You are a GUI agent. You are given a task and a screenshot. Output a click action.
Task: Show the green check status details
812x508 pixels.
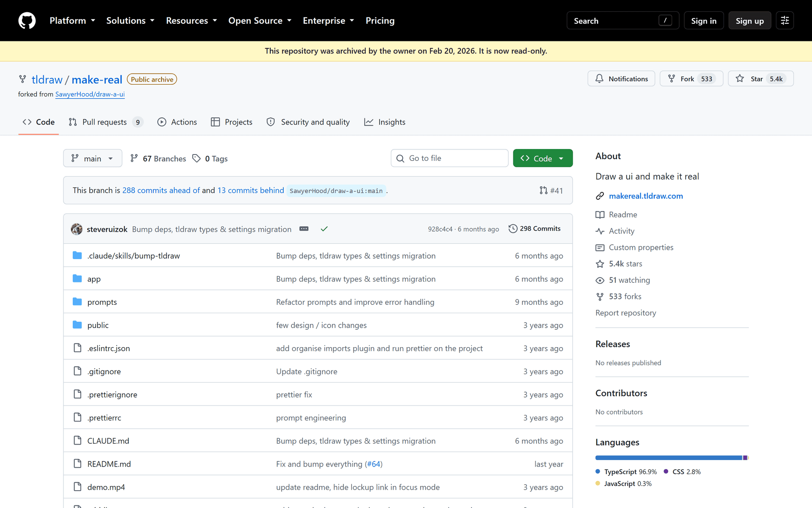[x=324, y=229]
